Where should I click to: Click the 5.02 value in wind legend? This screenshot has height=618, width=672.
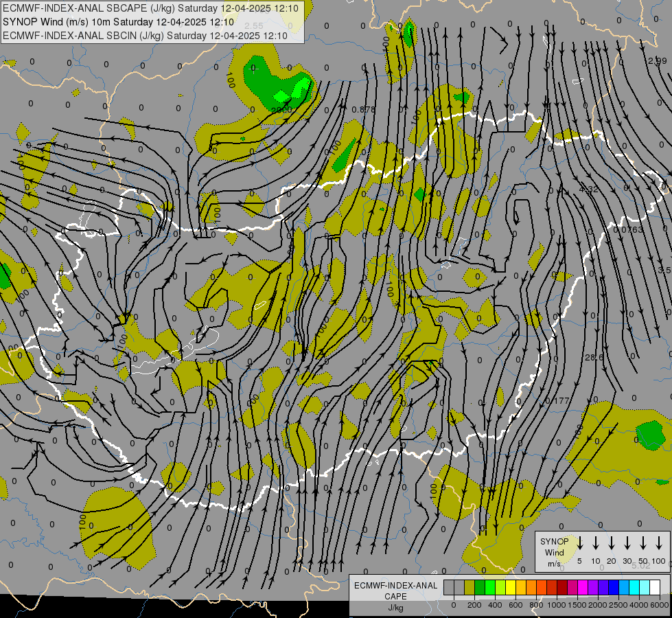(641, 566)
